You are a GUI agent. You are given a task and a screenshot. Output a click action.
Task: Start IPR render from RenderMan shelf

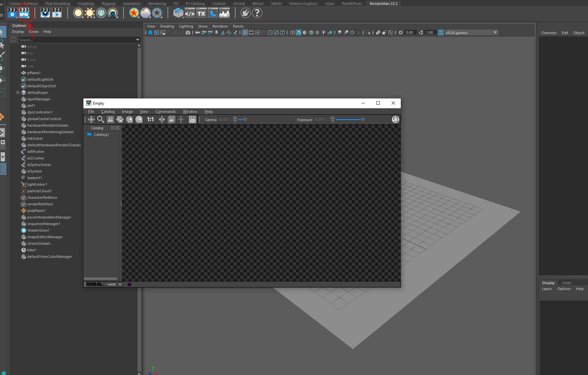coord(24,13)
